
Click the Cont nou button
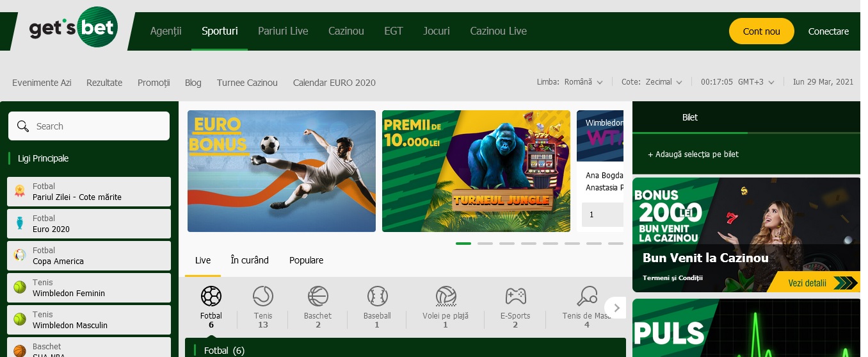pos(762,31)
